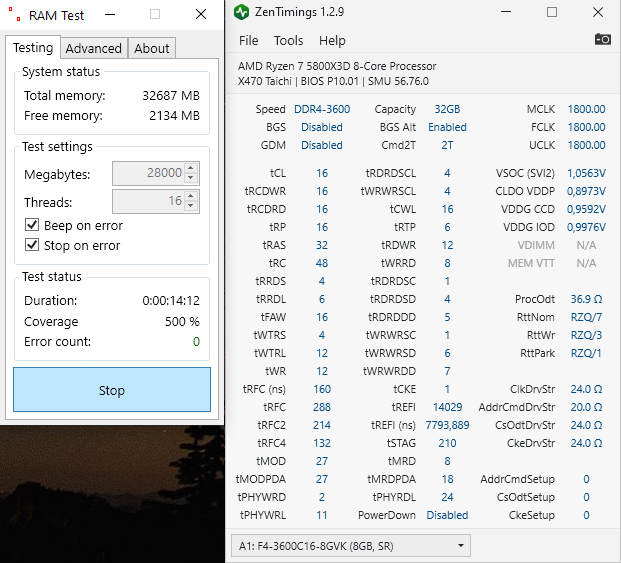Open the File menu in ZenTimings
This screenshot has width=621, height=563.
(x=248, y=40)
